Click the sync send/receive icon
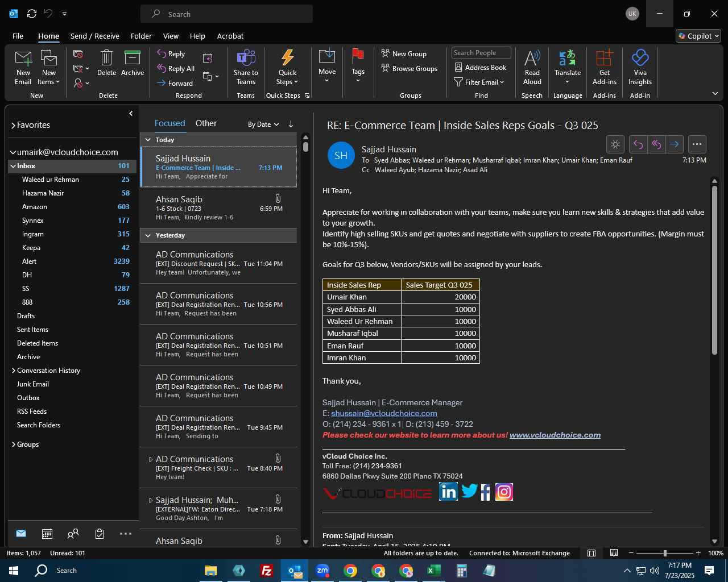 click(x=32, y=14)
